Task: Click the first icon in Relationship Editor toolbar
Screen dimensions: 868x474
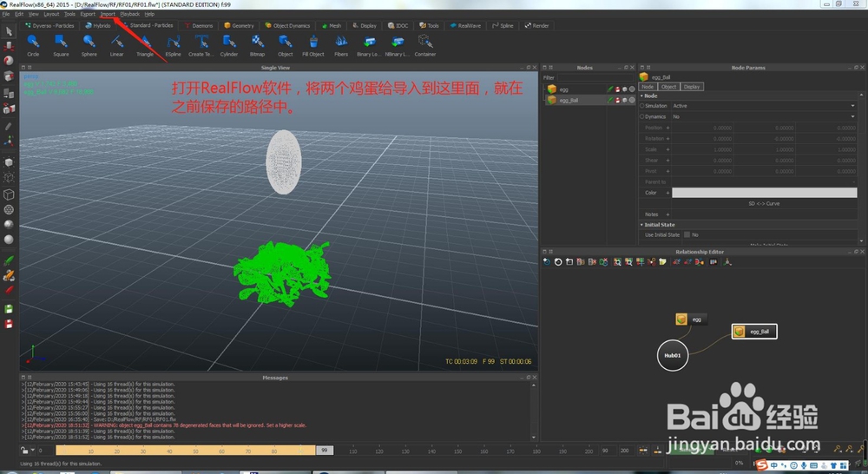Action: tap(547, 262)
